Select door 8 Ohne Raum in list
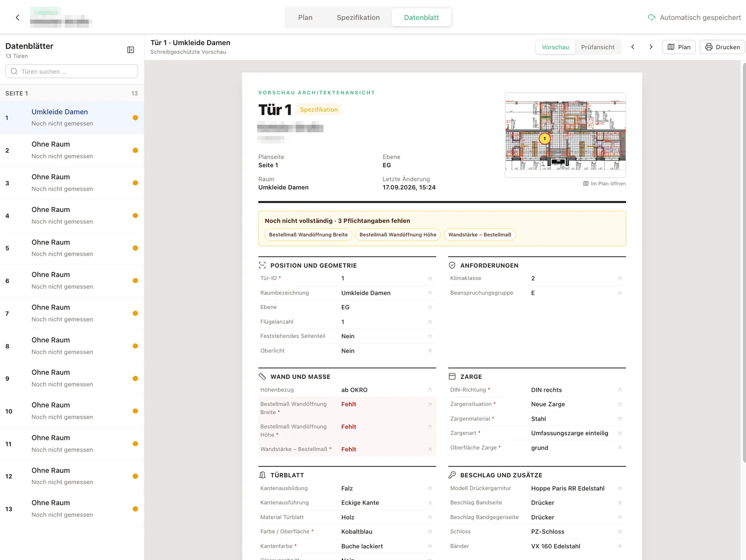 tap(72, 346)
